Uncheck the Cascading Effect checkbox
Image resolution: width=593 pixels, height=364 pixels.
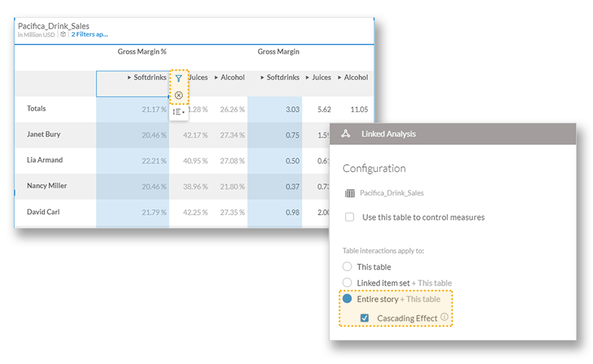(x=364, y=318)
